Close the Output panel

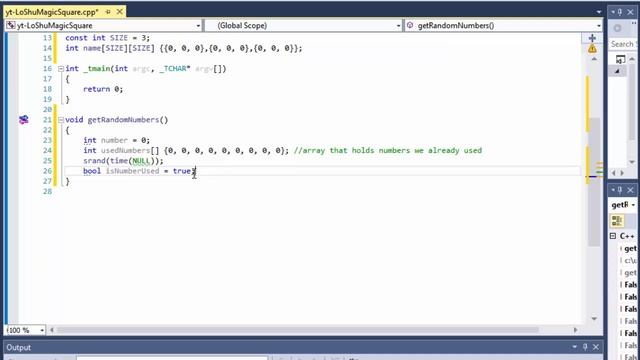[x=596, y=347]
